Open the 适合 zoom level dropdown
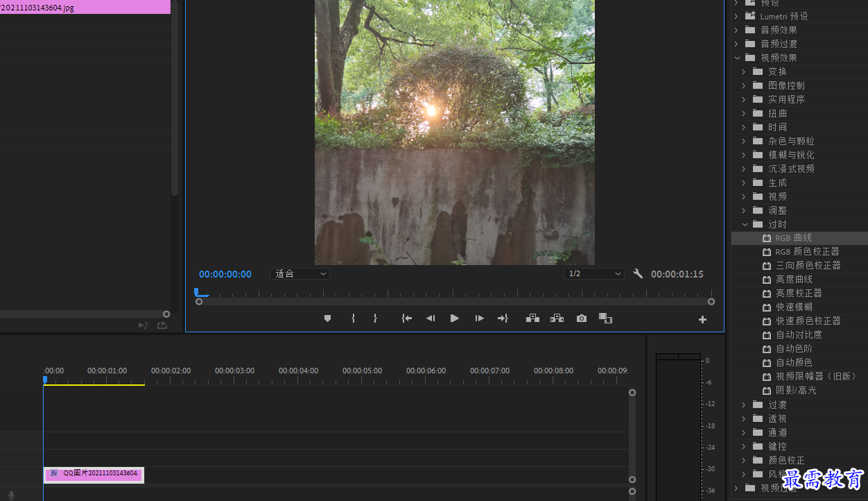The image size is (868, 501). click(x=300, y=273)
